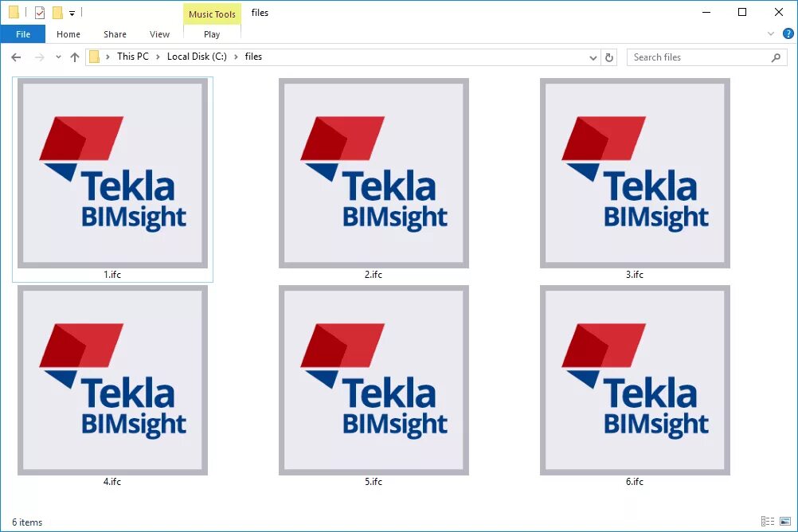Viewport: 798px width, 532px height.
Task: Select the Music Tools contextual tab
Action: [212, 14]
